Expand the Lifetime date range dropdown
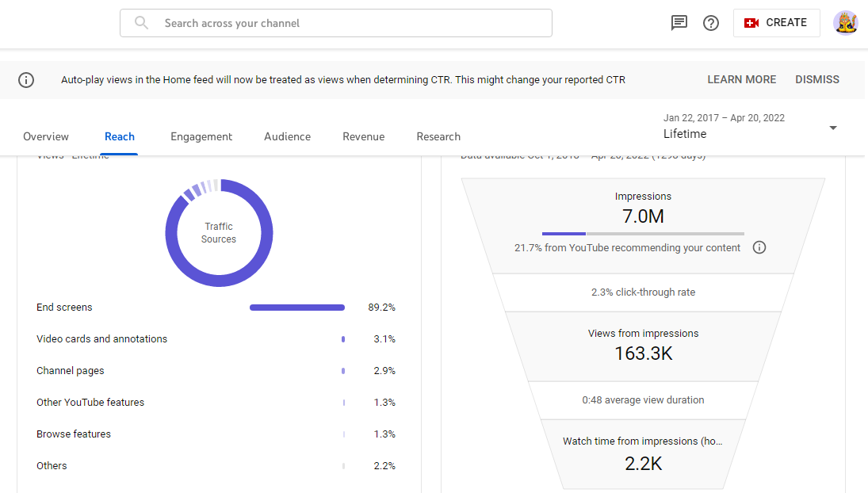This screenshot has height=493, width=868. [832, 128]
